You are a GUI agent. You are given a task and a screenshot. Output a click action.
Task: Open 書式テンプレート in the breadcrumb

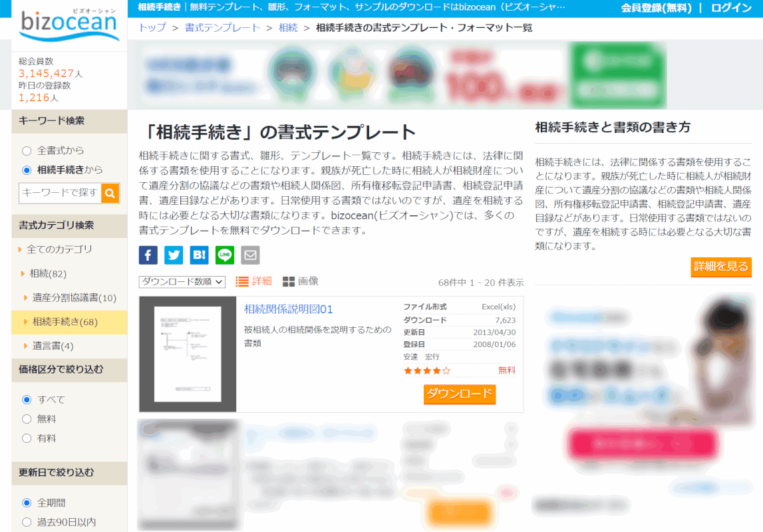tap(222, 28)
